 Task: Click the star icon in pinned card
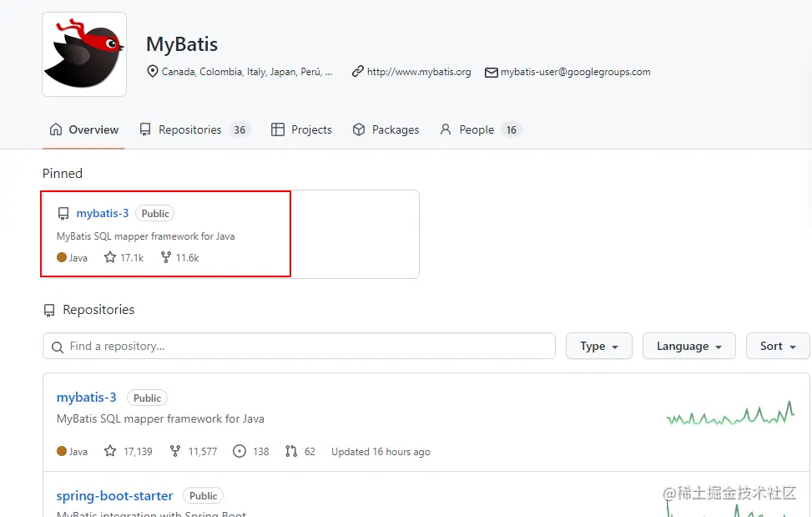110,257
